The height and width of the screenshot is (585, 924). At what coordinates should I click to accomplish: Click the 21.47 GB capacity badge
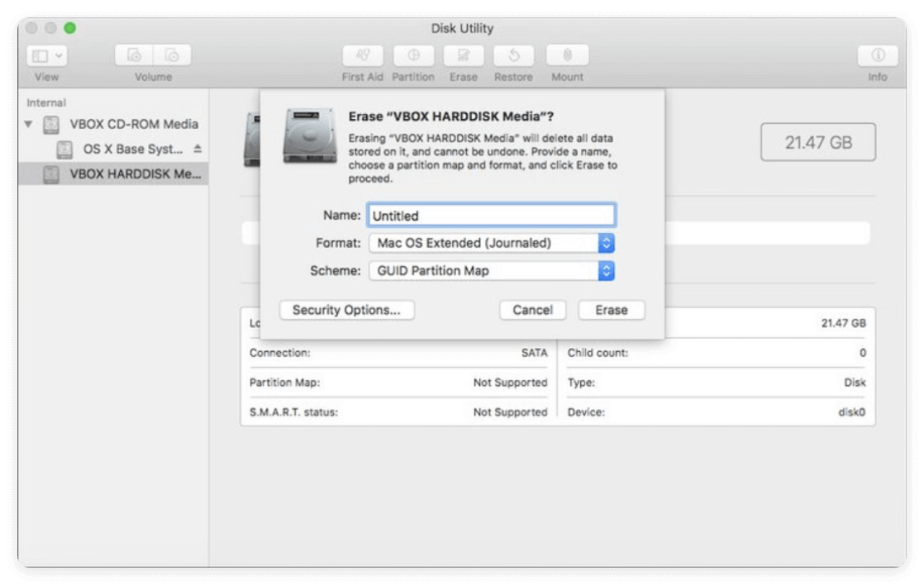click(x=817, y=141)
